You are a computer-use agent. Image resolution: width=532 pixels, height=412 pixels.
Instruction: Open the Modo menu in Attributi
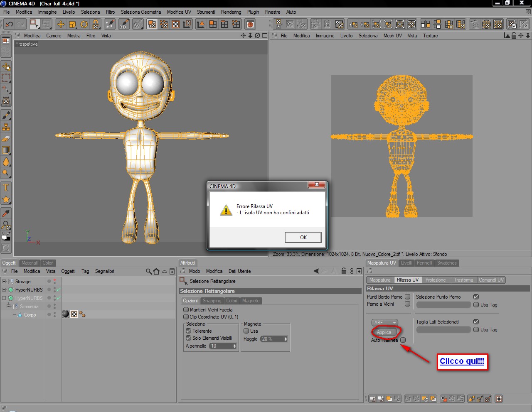(195, 271)
